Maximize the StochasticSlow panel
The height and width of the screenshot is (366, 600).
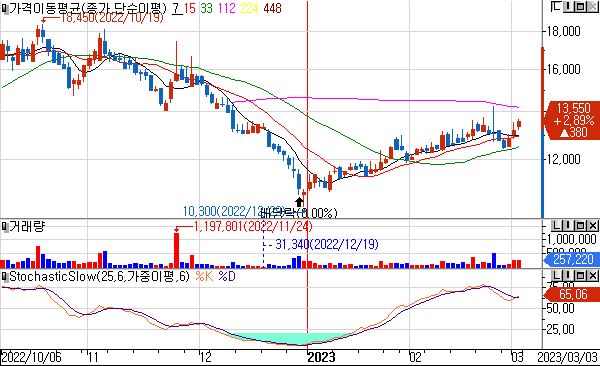pyautogui.click(x=580, y=275)
